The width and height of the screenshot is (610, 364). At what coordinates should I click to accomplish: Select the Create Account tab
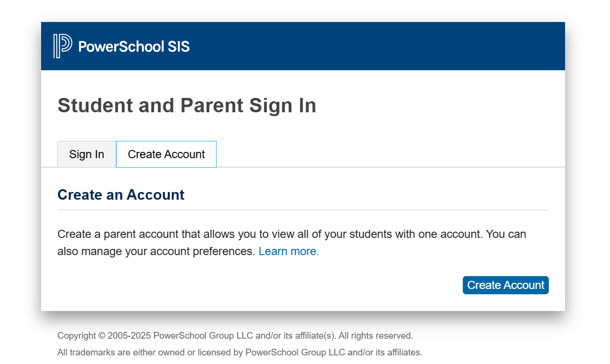tap(166, 154)
